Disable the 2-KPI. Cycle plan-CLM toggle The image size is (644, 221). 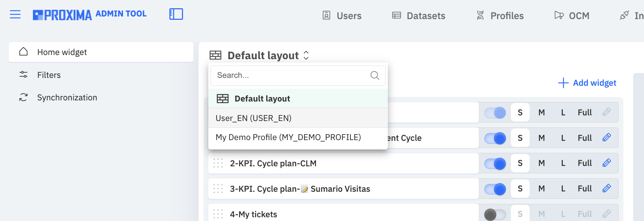(495, 163)
